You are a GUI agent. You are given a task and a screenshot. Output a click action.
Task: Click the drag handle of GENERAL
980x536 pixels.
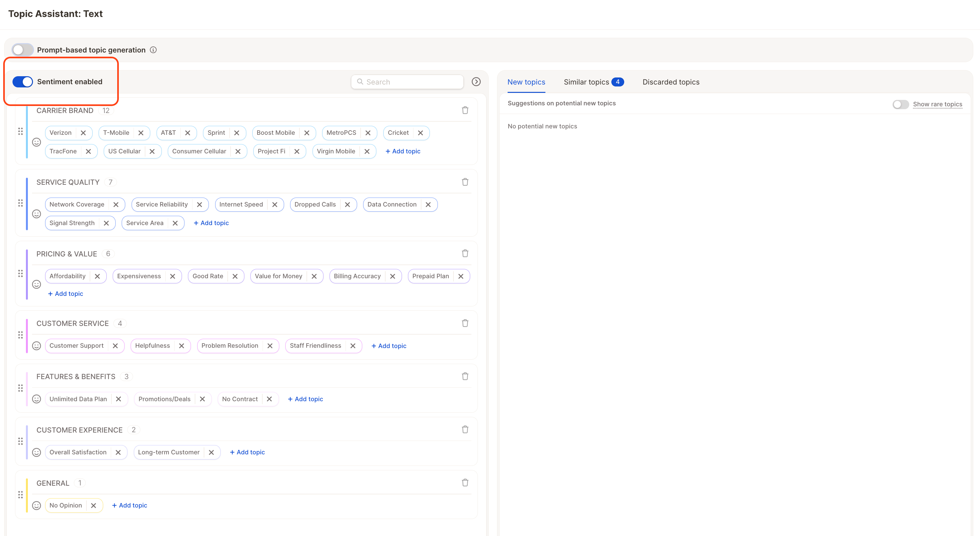click(x=20, y=494)
